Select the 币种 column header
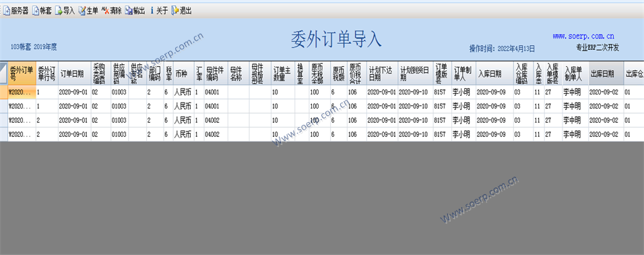 coord(184,74)
